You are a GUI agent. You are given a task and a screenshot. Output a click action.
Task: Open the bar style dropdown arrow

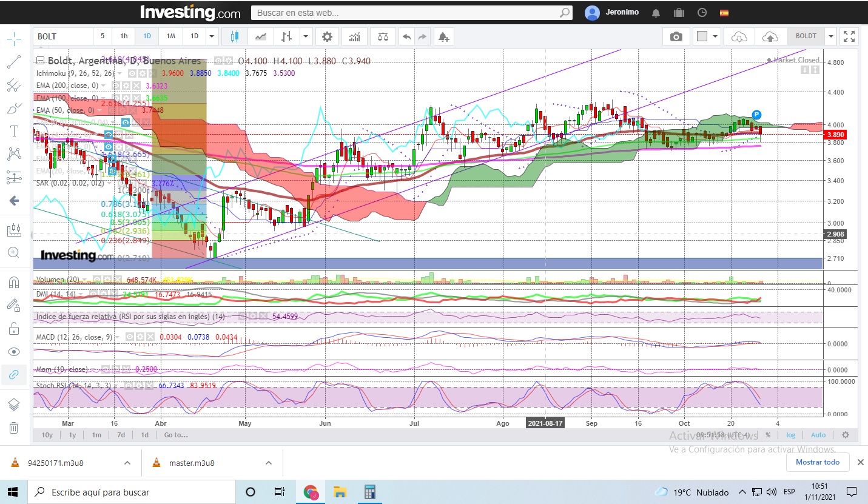306,36
